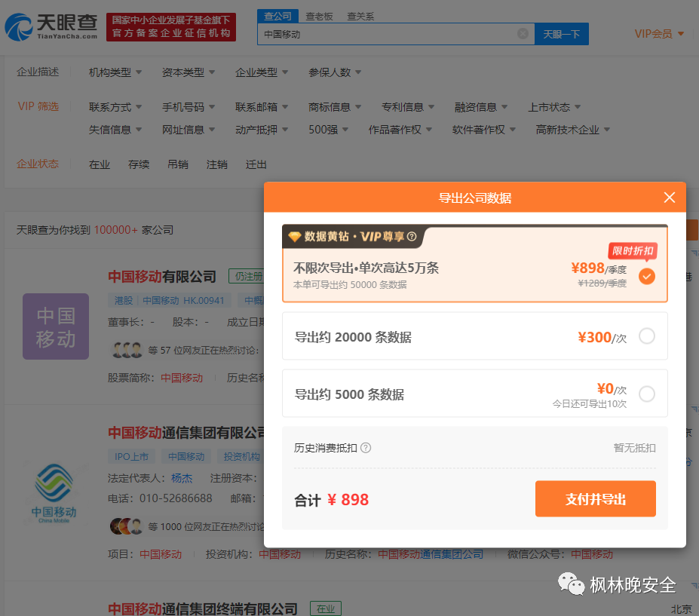Click legal representative 杨杰 link

[182, 478]
